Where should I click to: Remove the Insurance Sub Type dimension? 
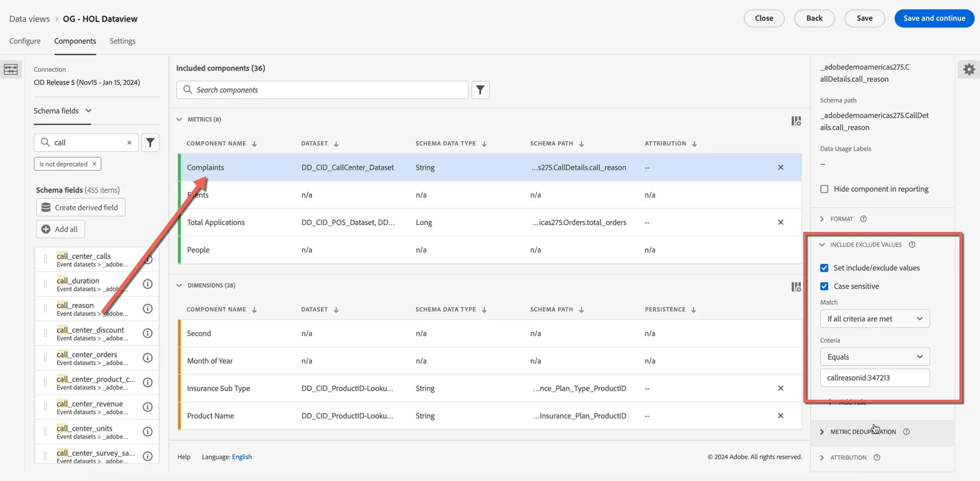[x=781, y=388]
